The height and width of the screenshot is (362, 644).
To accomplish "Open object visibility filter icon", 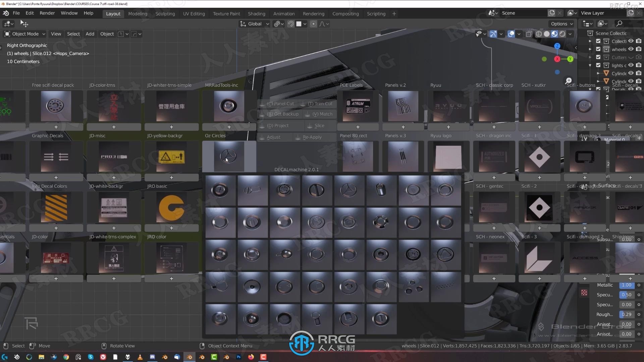I will tap(481, 34).
